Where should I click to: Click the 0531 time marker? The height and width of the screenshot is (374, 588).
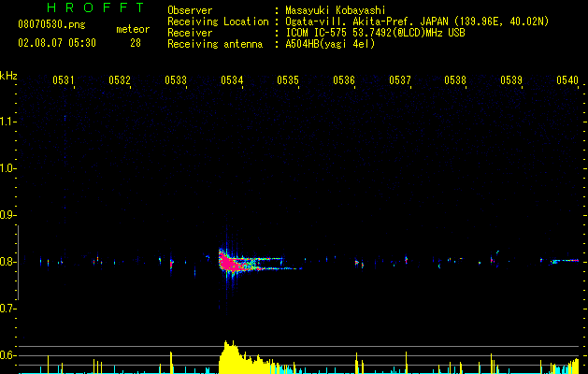pyautogui.click(x=63, y=80)
